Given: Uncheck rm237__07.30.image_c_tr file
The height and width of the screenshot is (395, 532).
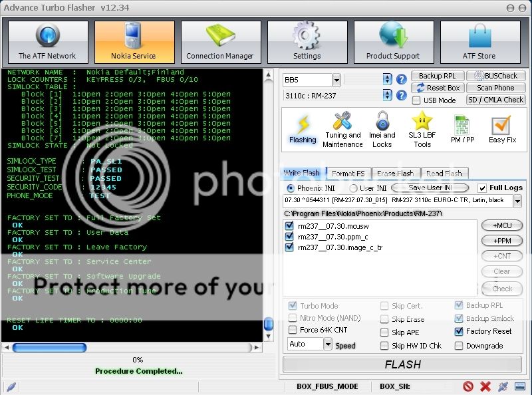Looking at the screenshot, I should point(289,247).
